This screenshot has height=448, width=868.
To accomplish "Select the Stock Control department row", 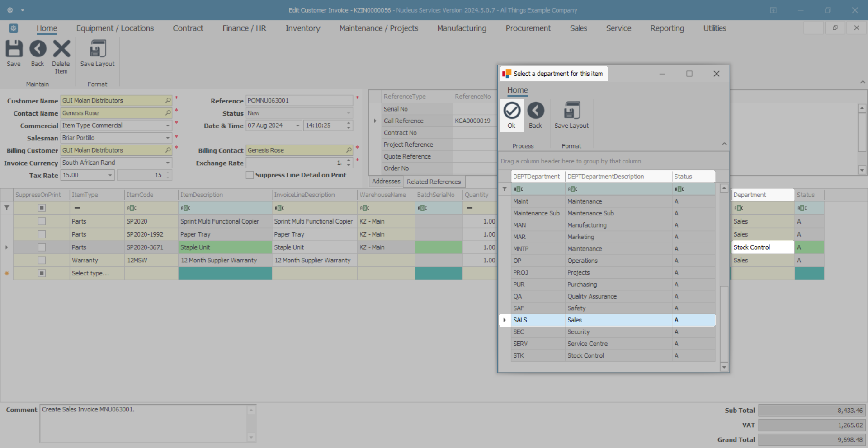I will tap(585, 356).
